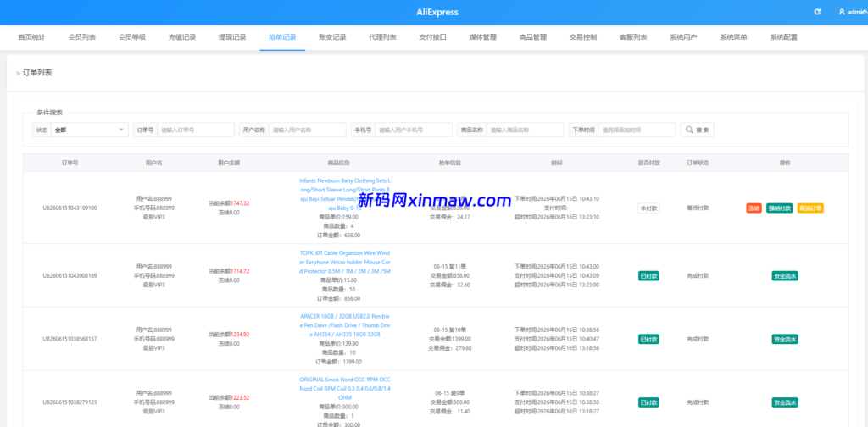Click the balance value 1747.32
Screen dimensions: 868x427
pos(240,203)
